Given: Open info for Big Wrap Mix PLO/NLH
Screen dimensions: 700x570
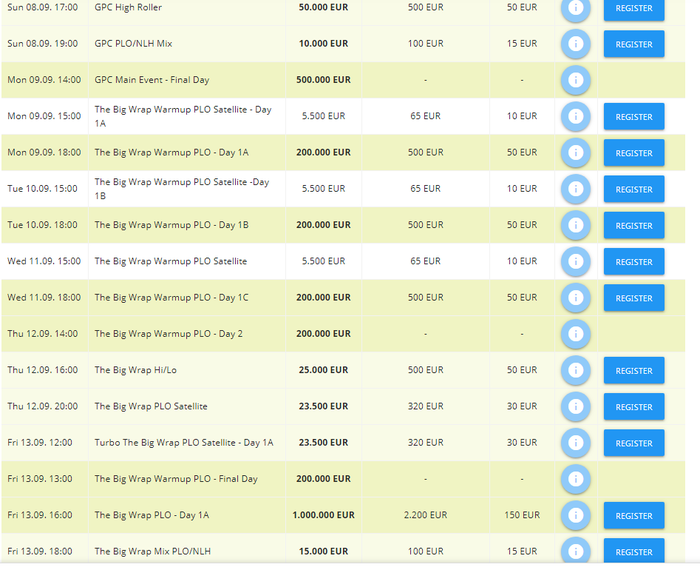Looking at the screenshot, I should pyautogui.click(x=575, y=551).
